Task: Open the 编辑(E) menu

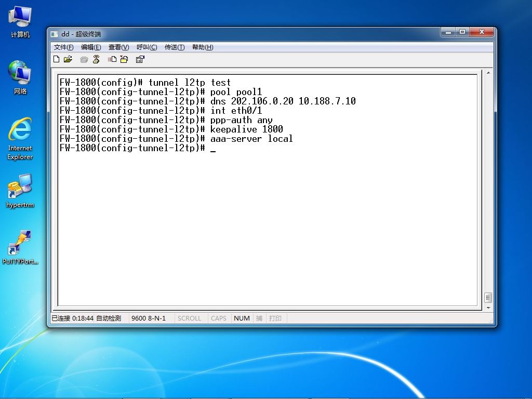Action: pyautogui.click(x=91, y=47)
